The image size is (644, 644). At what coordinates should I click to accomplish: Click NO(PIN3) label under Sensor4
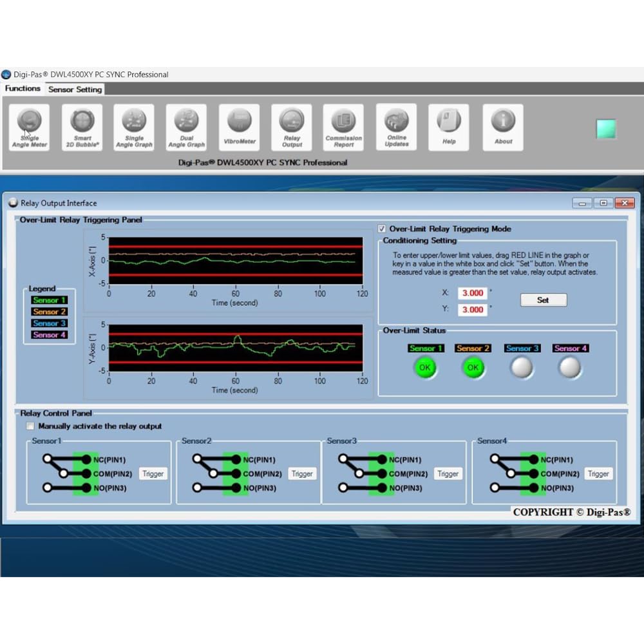(x=557, y=488)
